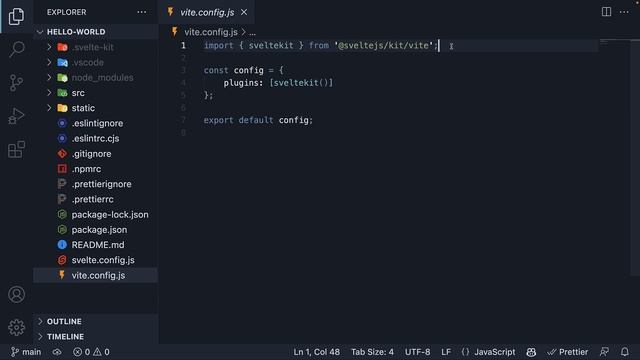The width and height of the screenshot is (640, 360).
Task: Open the Manage gear icon
Action: 16,327
